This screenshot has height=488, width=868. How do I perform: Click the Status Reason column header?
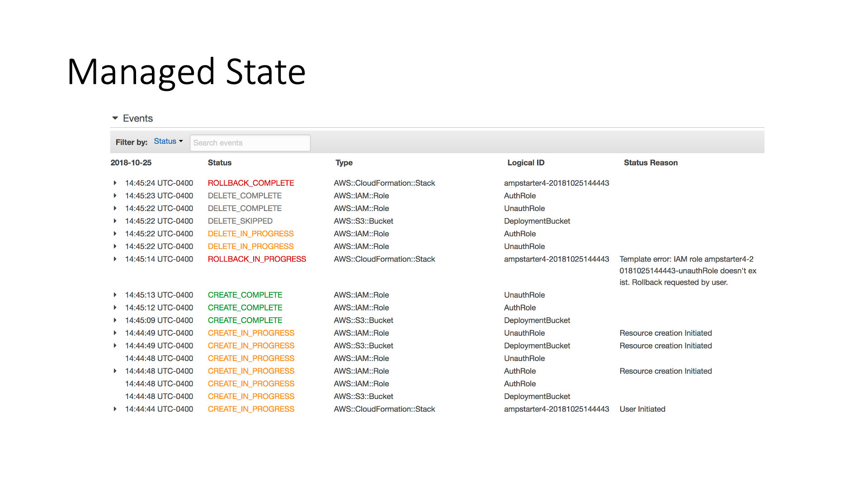click(650, 163)
